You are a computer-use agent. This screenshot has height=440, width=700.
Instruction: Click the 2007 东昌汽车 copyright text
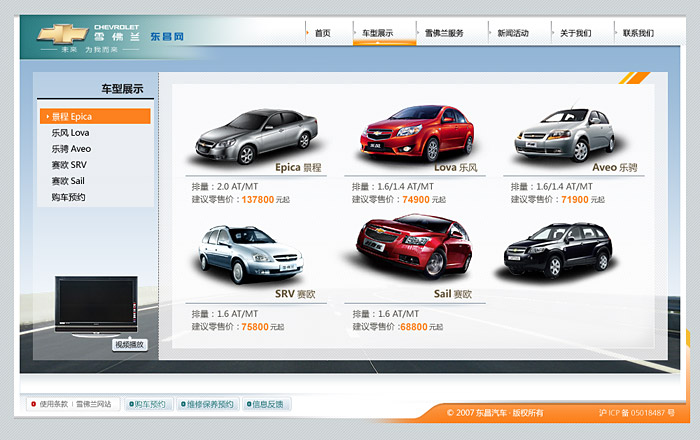(x=495, y=413)
